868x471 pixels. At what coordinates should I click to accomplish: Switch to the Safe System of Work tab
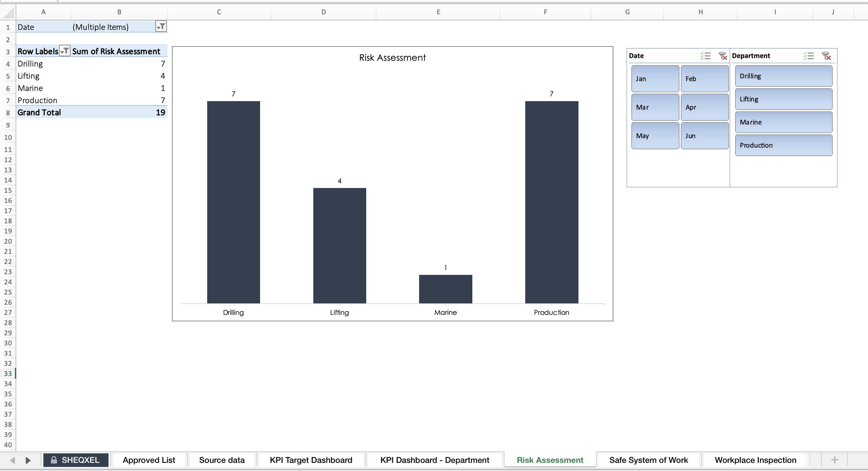pyautogui.click(x=648, y=460)
